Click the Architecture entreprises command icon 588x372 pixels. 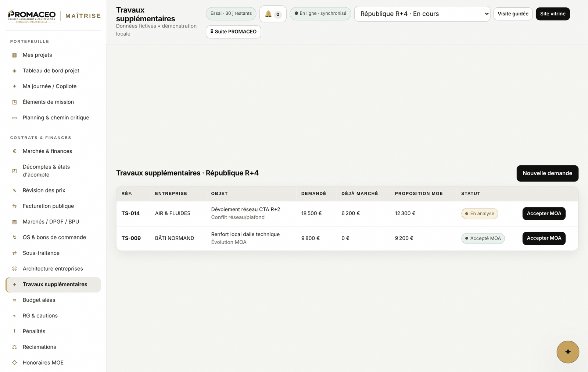[15, 269]
